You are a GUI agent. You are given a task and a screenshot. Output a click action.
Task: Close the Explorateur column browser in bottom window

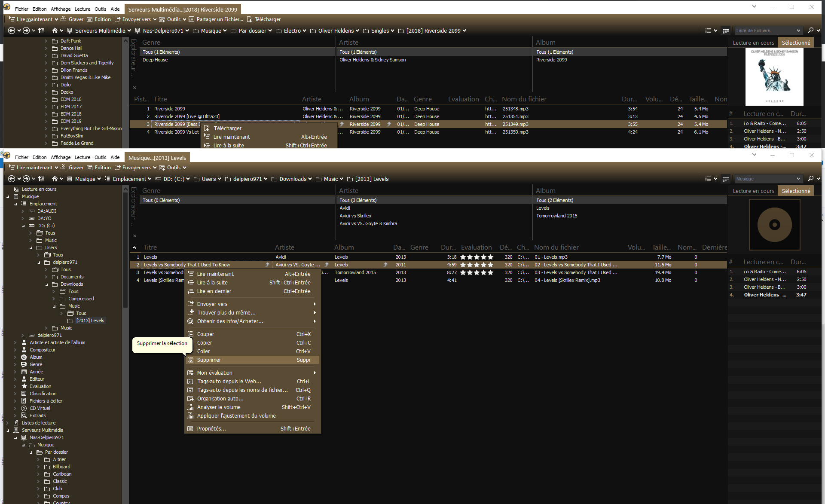tap(134, 236)
